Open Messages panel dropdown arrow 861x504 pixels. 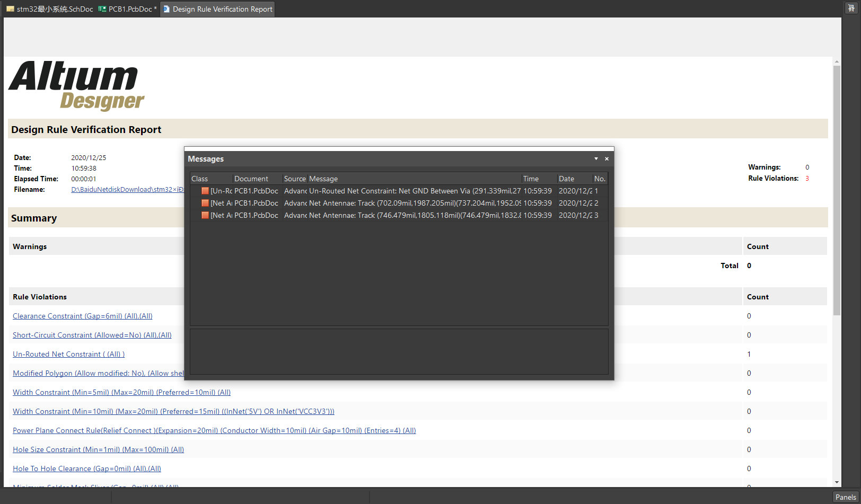596,159
